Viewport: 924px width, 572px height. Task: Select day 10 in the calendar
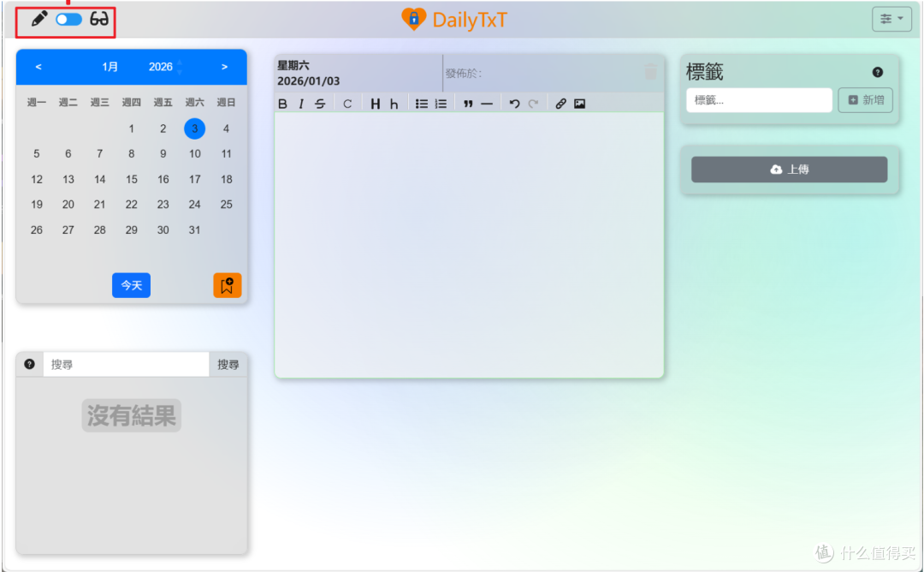[x=194, y=154]
